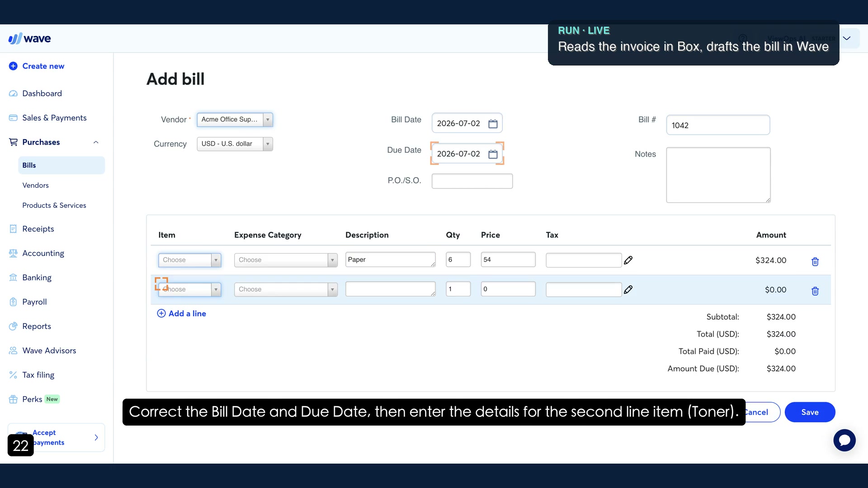Click the Sales & Payments card icon

(13, 118)
